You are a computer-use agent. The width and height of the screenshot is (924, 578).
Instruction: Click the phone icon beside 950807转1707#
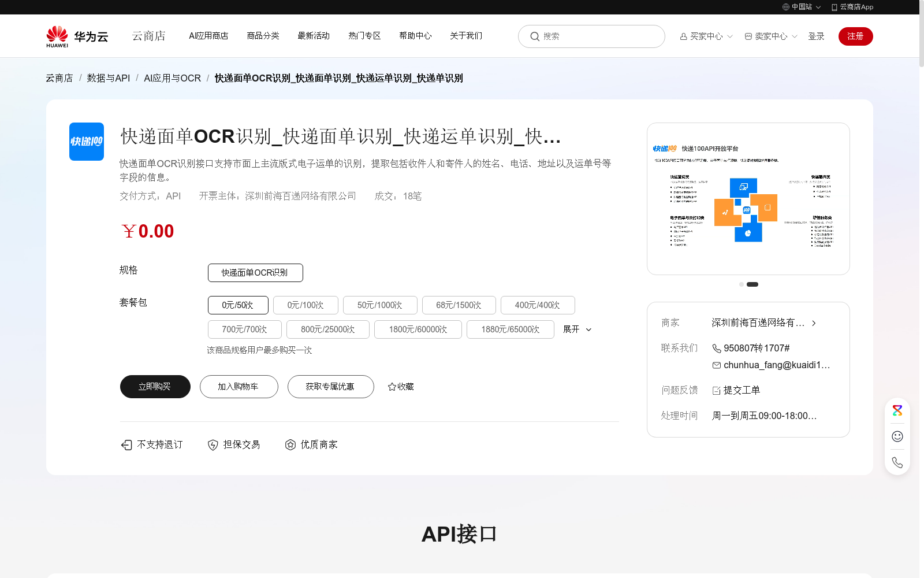coord(717,349)
